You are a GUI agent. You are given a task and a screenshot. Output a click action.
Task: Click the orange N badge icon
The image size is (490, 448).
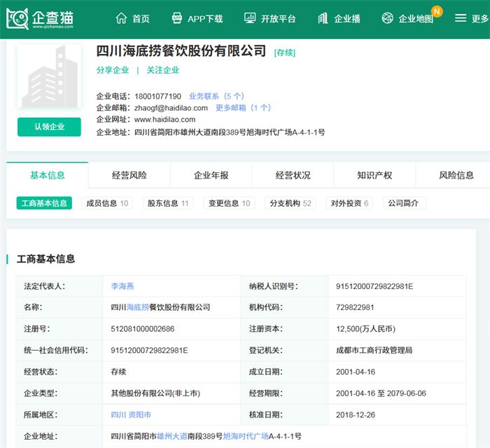click(x=437, y=12)
